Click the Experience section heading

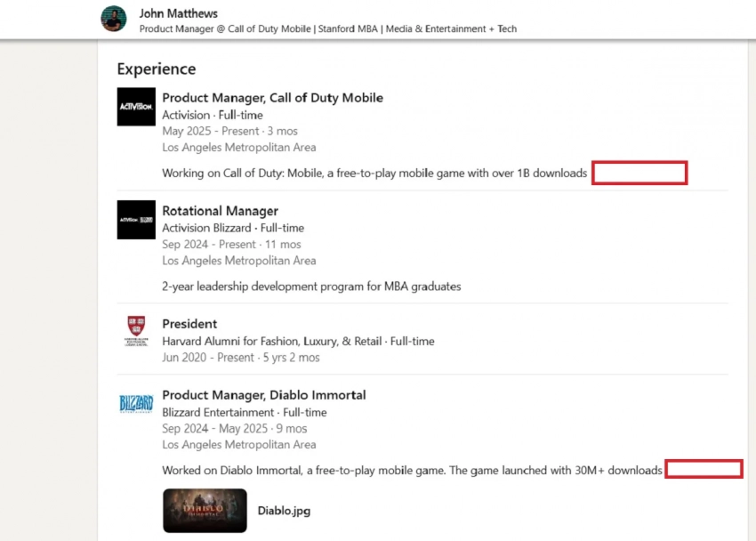point(157,69)
